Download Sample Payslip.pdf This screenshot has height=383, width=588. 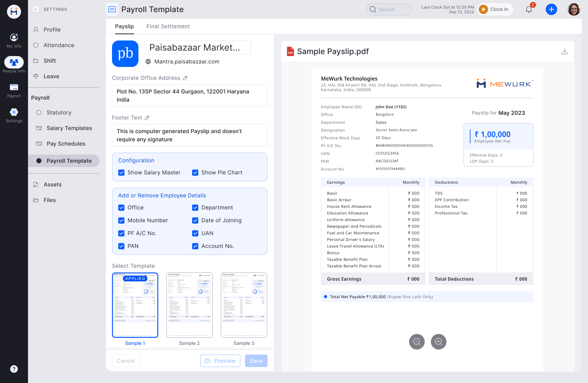coord(564,51)
